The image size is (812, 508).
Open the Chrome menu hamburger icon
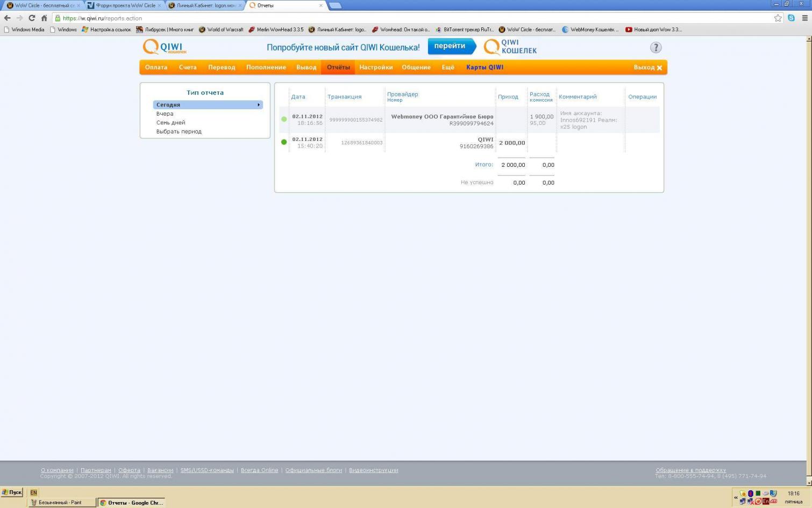[x=804, y=18]
